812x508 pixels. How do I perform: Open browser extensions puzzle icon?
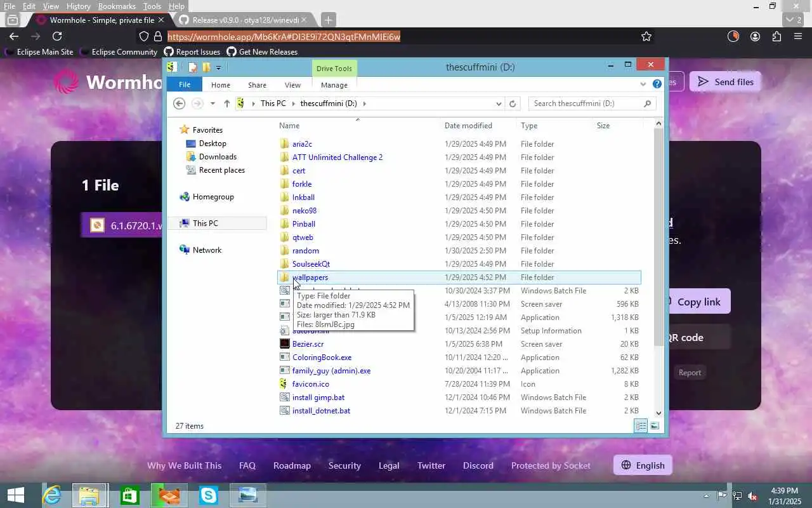coord(776,36)
